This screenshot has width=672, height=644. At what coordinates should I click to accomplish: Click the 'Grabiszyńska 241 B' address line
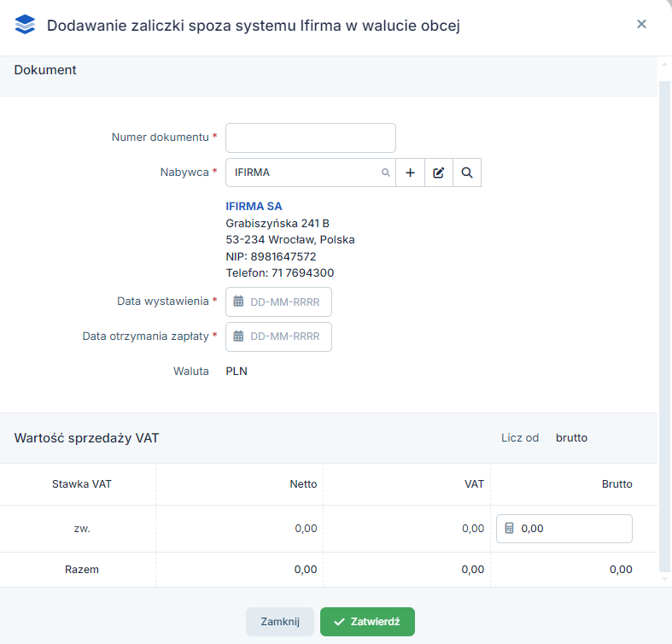coord(278,224)
